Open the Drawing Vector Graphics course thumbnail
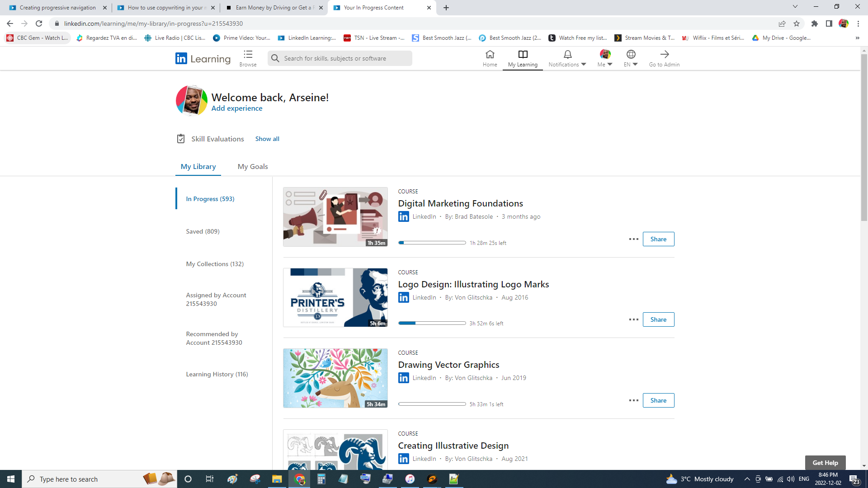 pos(335,378)
